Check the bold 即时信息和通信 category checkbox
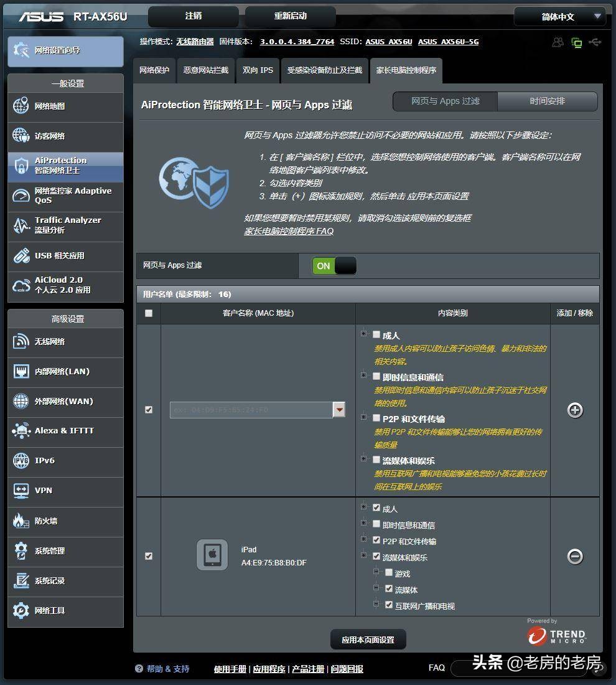This screenshot has height=685, width=616. (376, 376)
